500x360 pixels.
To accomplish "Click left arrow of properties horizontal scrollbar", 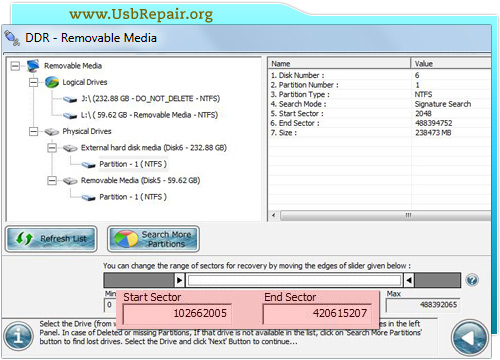I will click(274, 215).
